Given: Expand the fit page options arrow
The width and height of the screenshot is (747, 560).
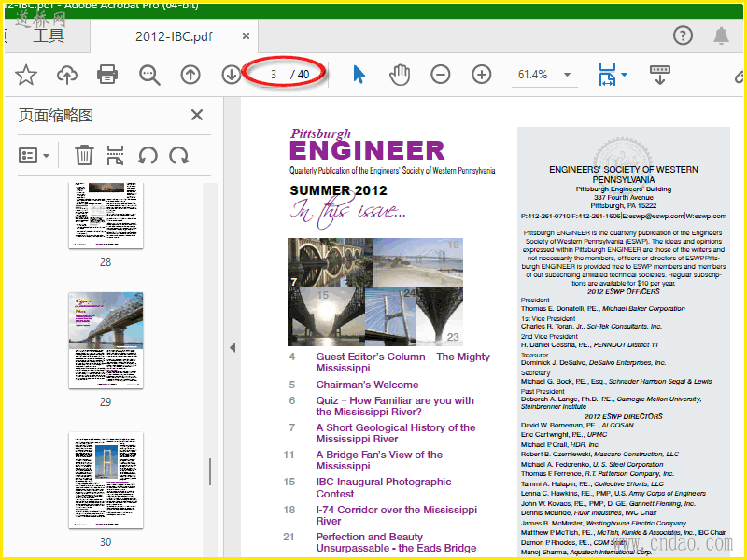Looking at the screenshot, I should pyautogui.click(x=624, y=75).
